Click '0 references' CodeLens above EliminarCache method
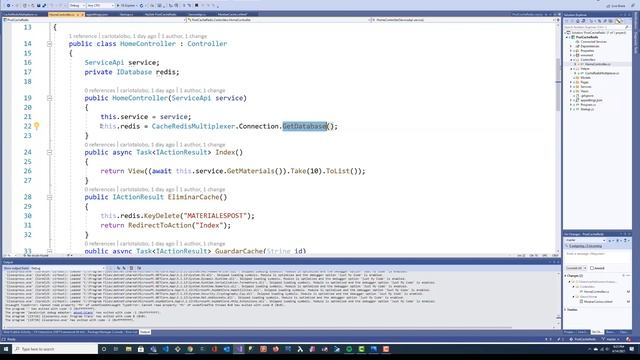The image size is (640, 360). click(100, 190)
